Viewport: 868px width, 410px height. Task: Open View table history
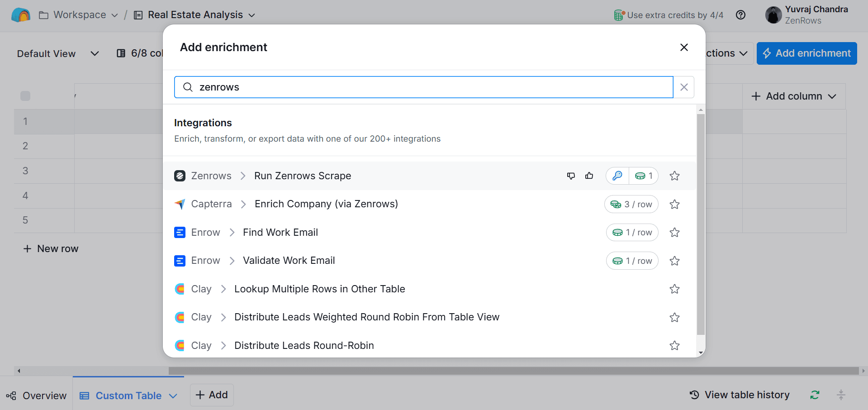pos(739,395)
